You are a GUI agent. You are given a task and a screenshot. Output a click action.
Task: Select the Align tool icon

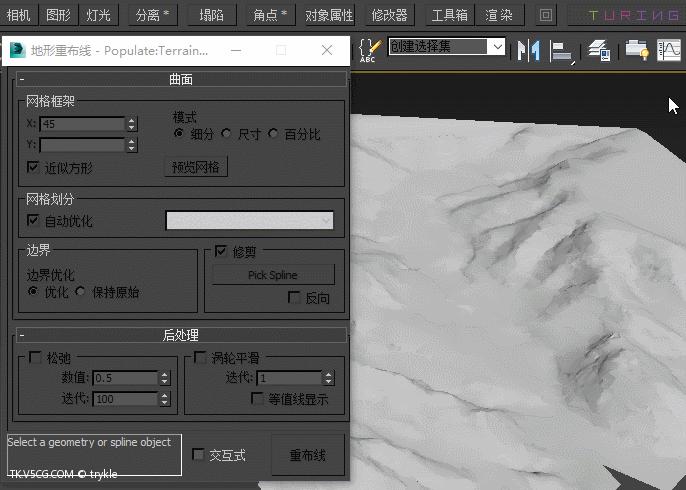[x=562, y=51]
